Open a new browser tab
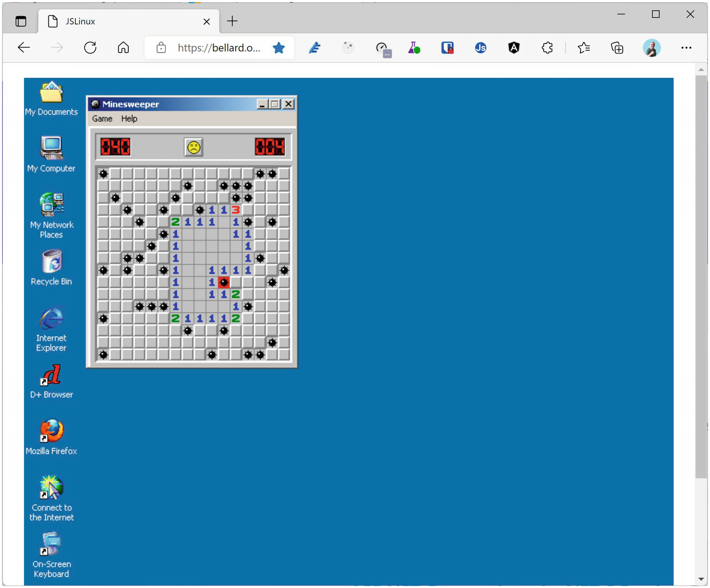The width and height of the screenshot is (710, 588). point(232,21)
